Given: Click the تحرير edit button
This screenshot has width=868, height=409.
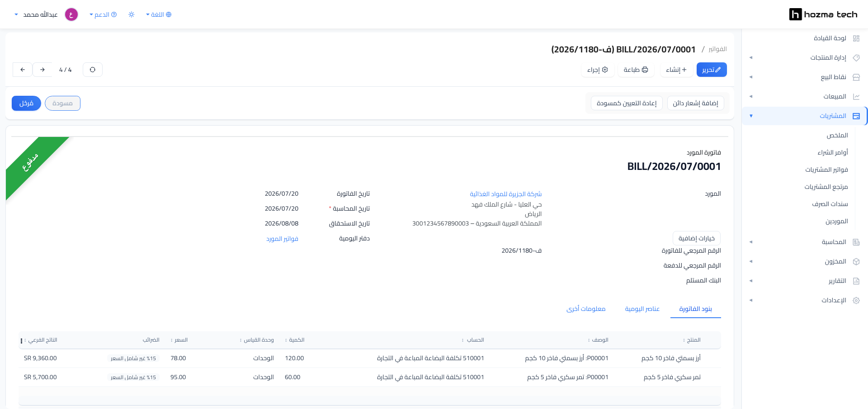Looking at the screenshot, I should [x=712, y=70].
